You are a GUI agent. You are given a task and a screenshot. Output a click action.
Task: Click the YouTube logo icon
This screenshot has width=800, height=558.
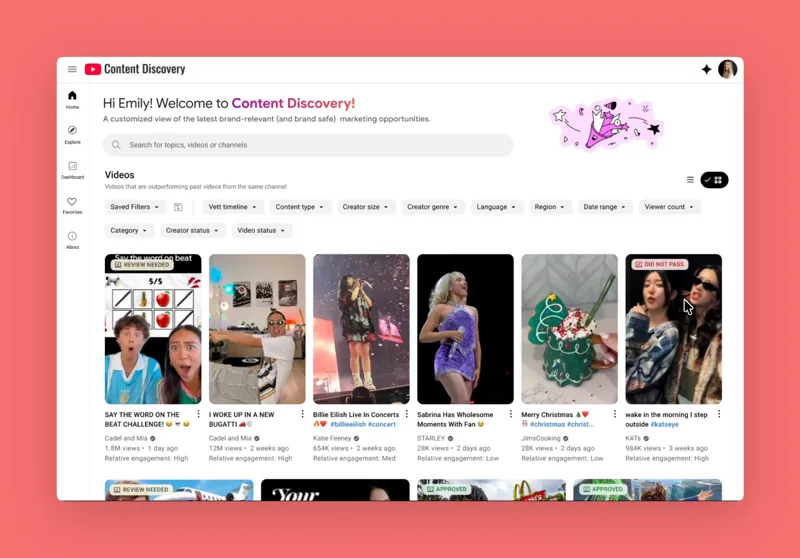[x=93, y=69]
